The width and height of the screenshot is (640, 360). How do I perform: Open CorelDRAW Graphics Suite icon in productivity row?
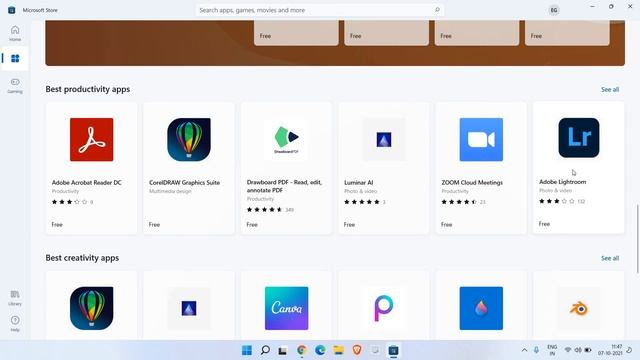coord(189,140)
